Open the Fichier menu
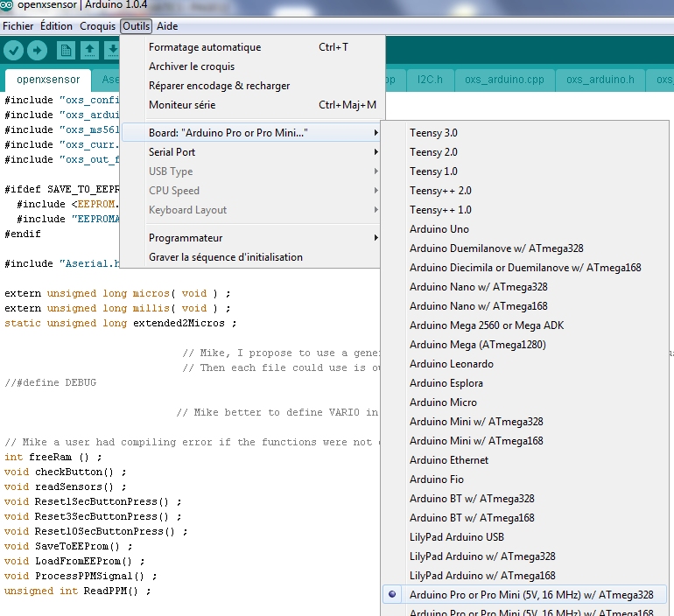Screen dimensions: 674x616 18,26
